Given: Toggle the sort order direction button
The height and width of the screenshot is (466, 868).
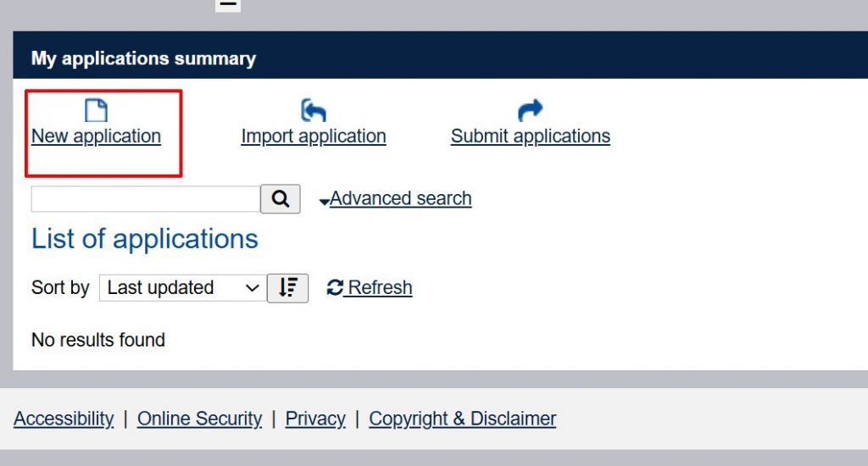Looking at the screenshot, I should pyautogui.click(x=288, y=288).
